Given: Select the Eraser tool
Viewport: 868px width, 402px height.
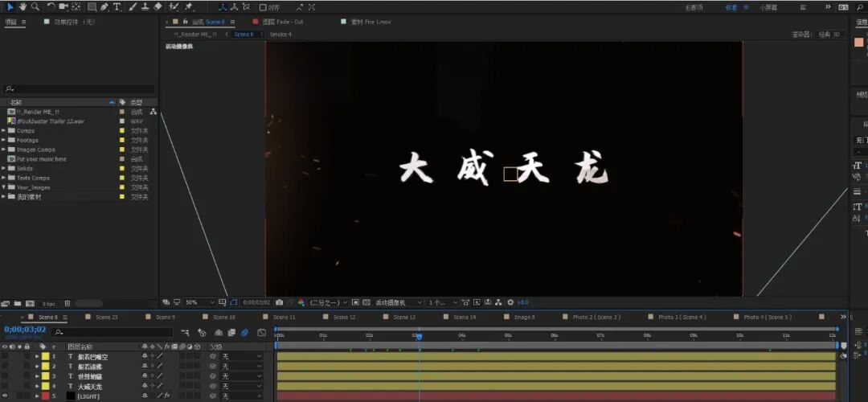Looking at the screenshot, I should click(x=158, y=6).
